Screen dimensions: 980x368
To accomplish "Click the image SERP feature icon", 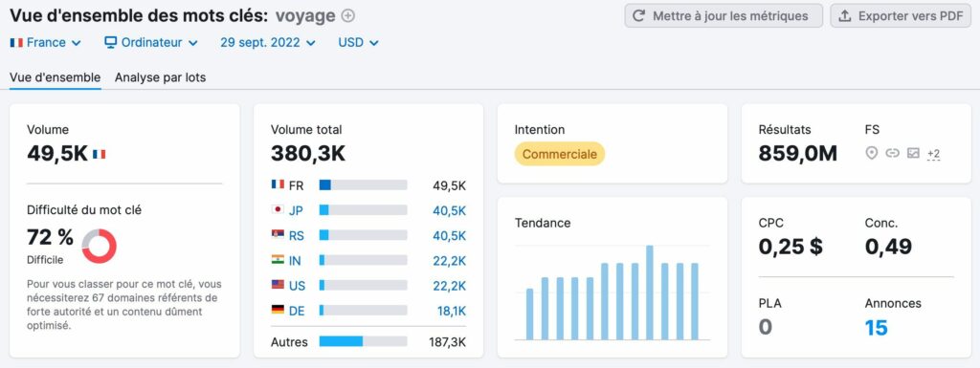I will (913, 153).
